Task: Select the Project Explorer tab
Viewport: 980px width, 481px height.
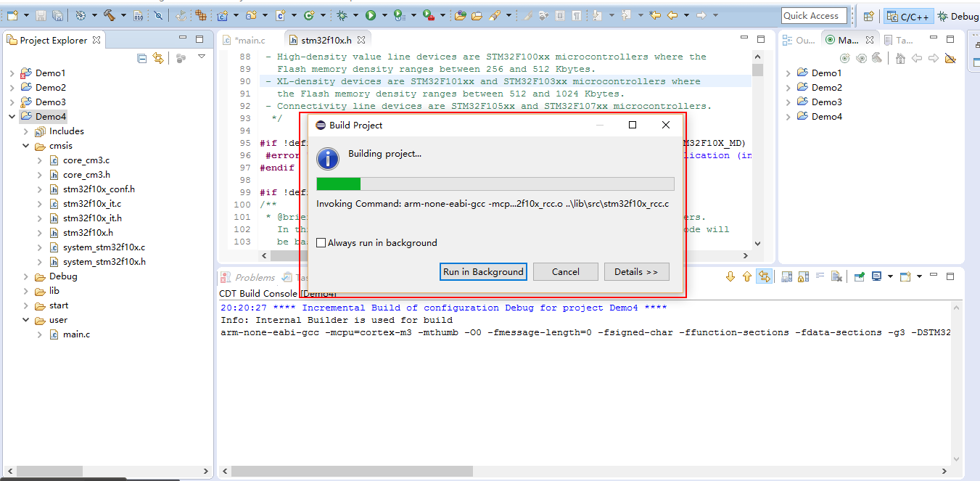Action: pos(54,40)
